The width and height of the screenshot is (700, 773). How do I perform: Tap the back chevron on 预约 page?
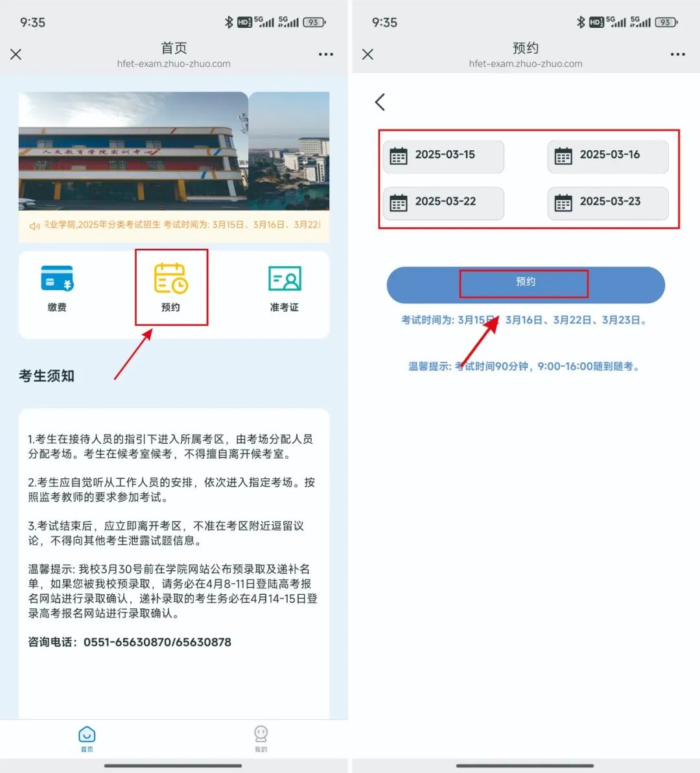(x=380, y=102)
